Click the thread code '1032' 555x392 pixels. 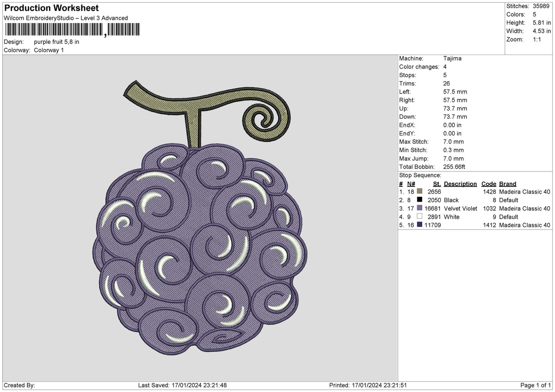[x=489, y=208]
